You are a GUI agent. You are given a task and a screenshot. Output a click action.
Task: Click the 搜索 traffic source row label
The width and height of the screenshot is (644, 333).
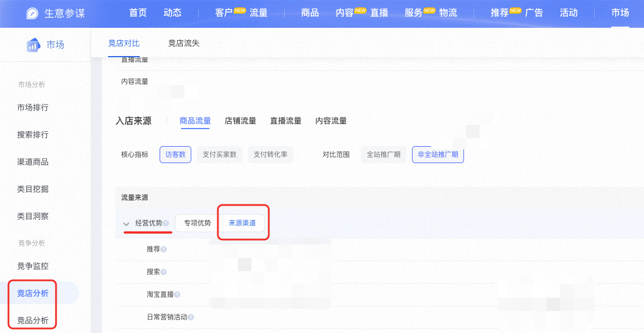pyautogui.click(x=153, y=272)
